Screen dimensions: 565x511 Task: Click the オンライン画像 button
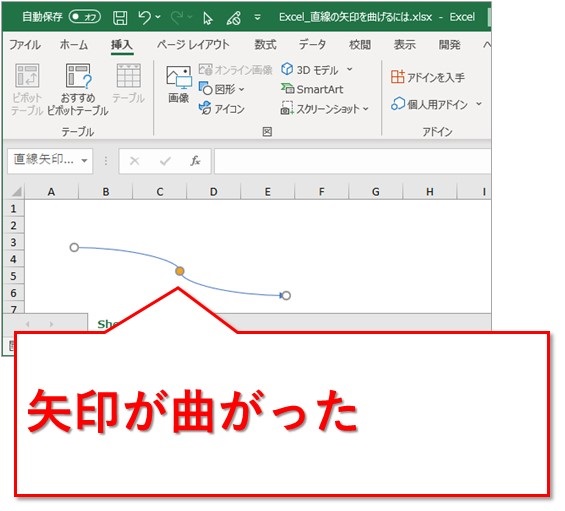235,70
